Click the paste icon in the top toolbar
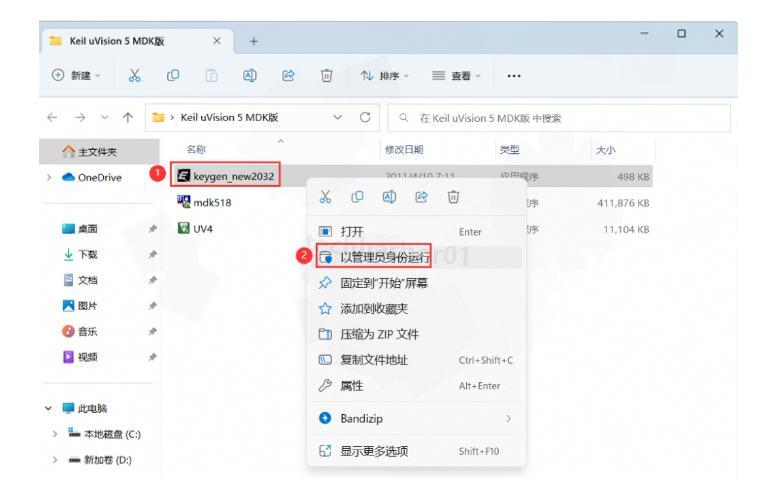 pos(211,76)
